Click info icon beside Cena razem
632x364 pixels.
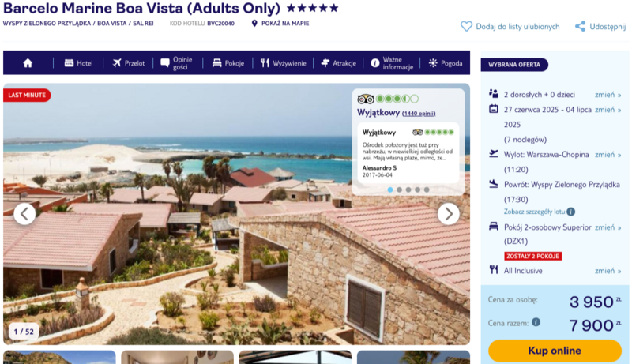tap(536, 321)
